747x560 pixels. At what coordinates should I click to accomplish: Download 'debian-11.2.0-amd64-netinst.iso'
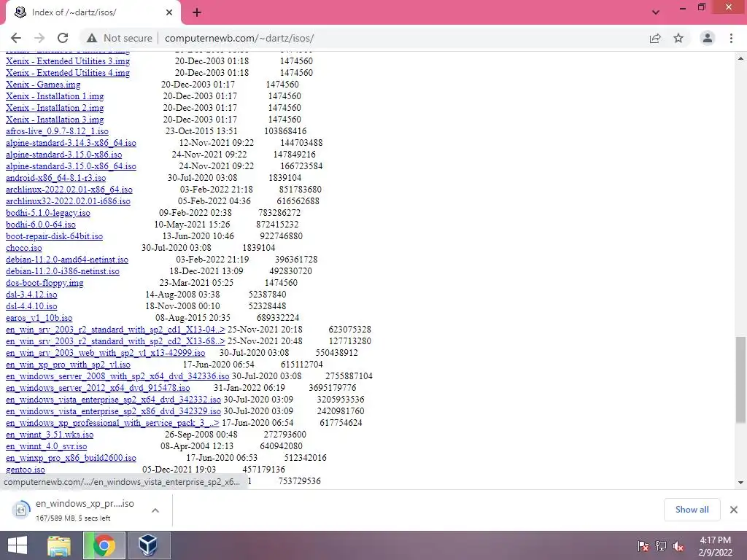click(67, 260)
